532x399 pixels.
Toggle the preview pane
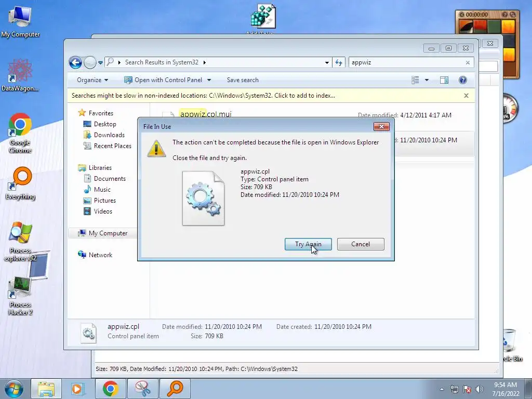click(444, 80)
